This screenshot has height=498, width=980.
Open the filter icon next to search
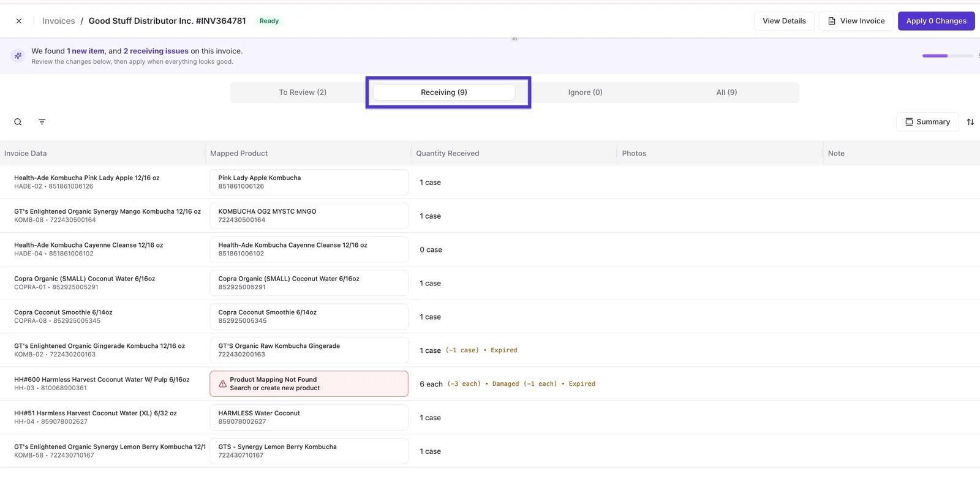[x=42, y=122]
